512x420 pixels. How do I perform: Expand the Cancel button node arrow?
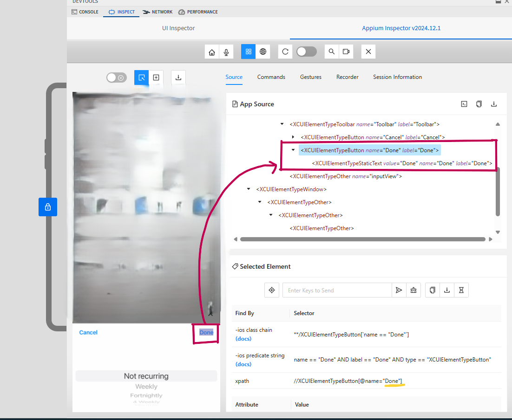tap(293, 137)
